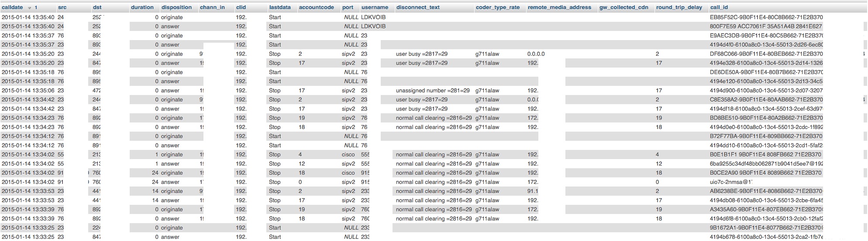Click the accountcode column header

pyautogui.click(x=316, y=7)
